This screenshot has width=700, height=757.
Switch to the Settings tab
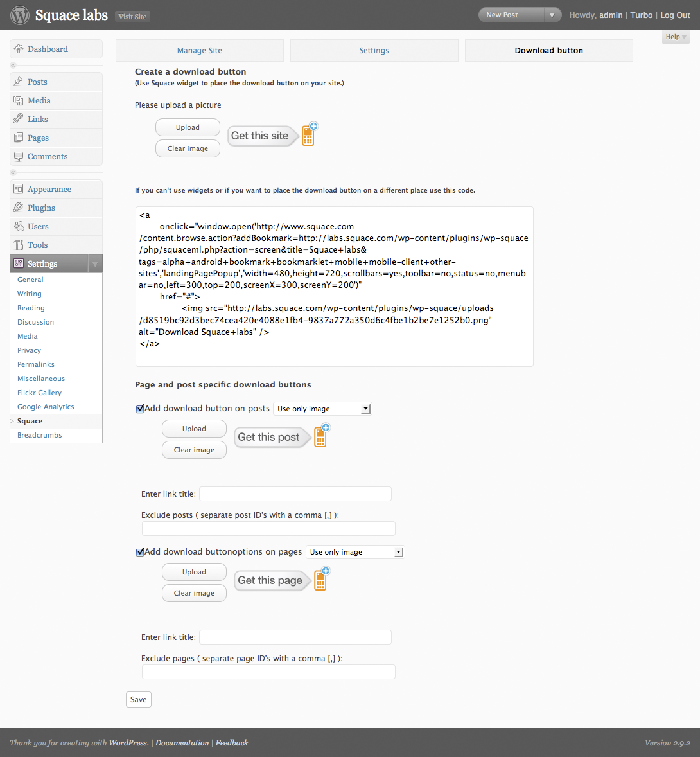[x=374, y=50]
